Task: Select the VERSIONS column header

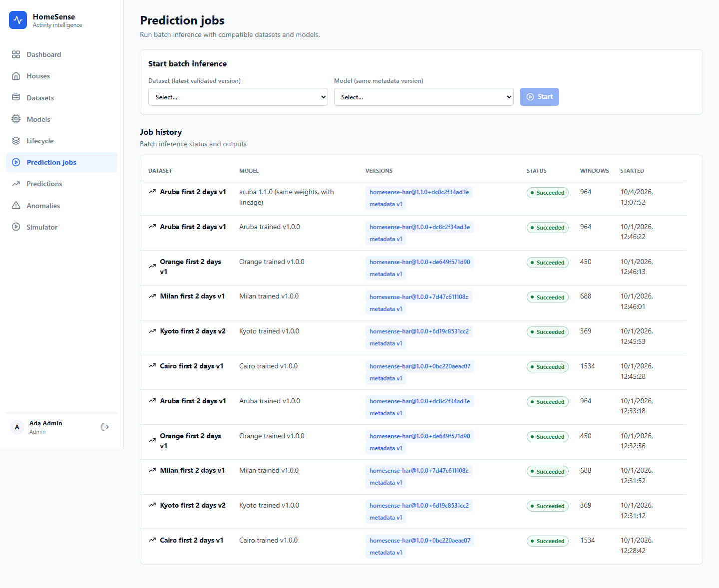Action: (379, 171)
